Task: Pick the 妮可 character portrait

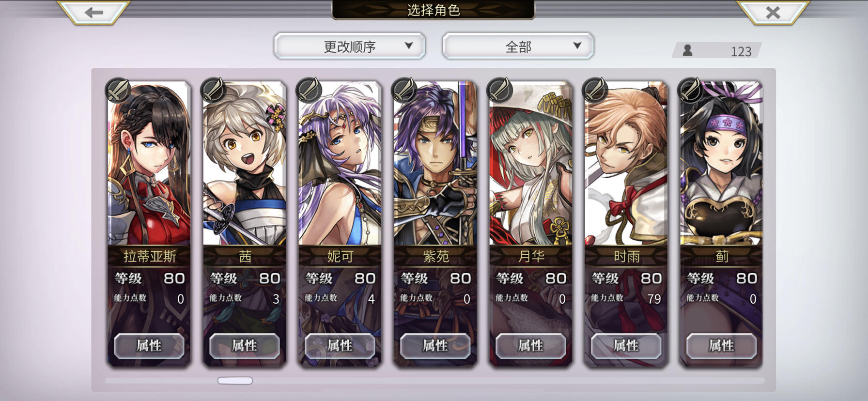Action: (x=340, y=164)
